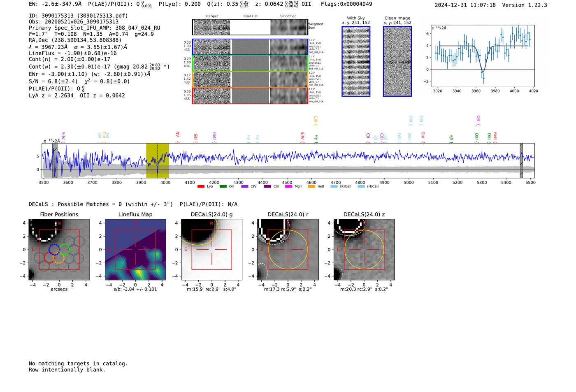Click the magenta MgII legend swatch
Image resolution: width=576 pixels, height=392 pixels.
(288, 186)
